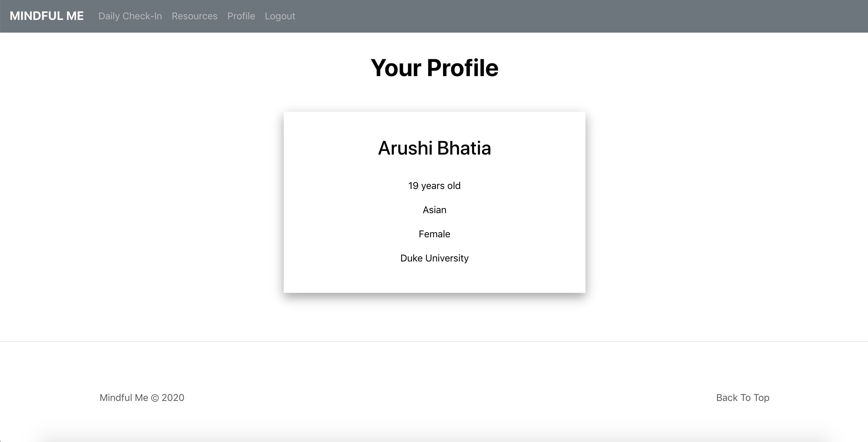Click 2020 in the footer copyright

click(x=173, y=398)
